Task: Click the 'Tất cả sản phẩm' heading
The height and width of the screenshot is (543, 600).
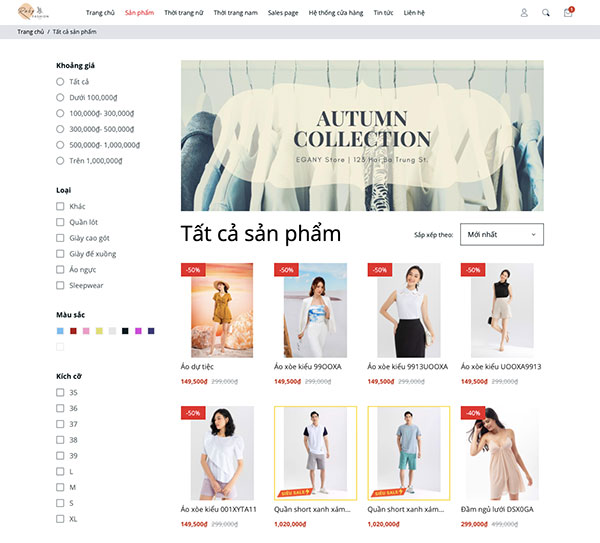Action: pyautogui.click(x=261, y=234)
